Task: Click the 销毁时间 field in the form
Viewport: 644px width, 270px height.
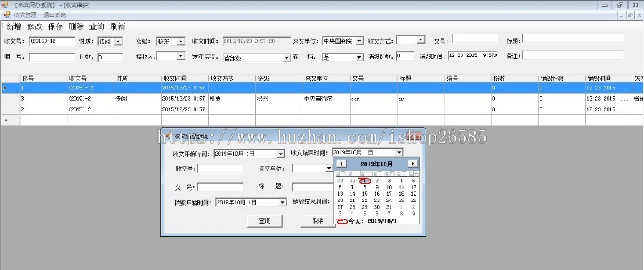Action: point(473,55)
